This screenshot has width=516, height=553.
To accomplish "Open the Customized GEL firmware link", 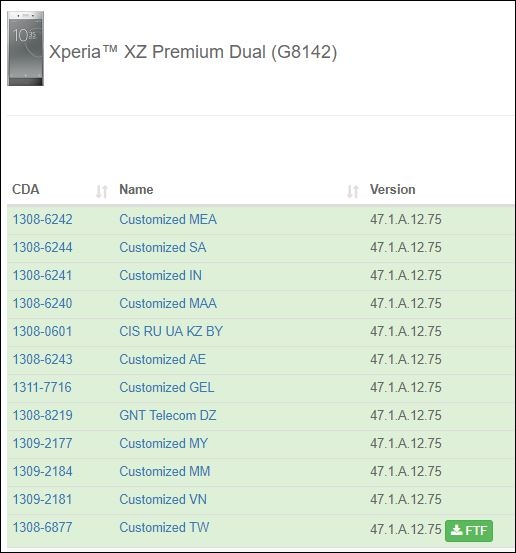I will point(166,387).
